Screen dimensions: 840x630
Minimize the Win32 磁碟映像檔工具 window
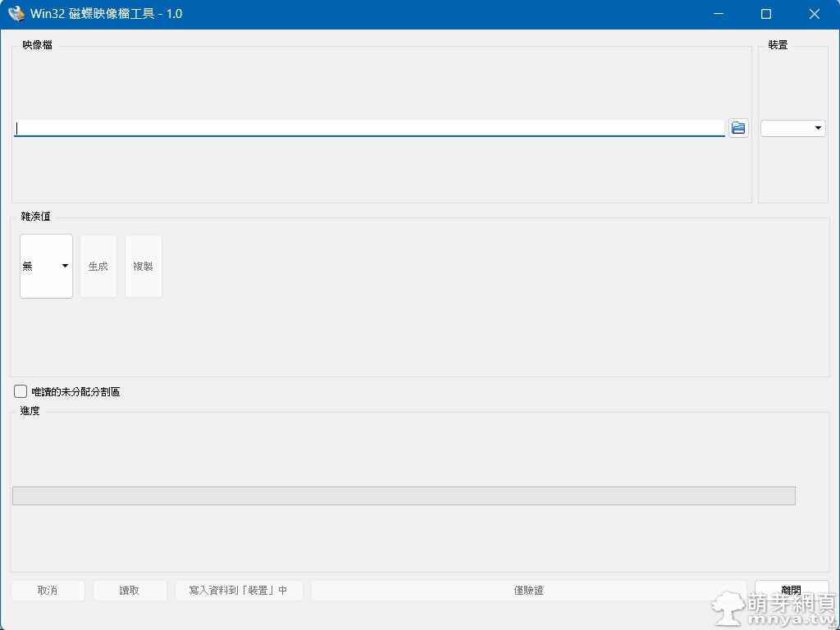718,14
